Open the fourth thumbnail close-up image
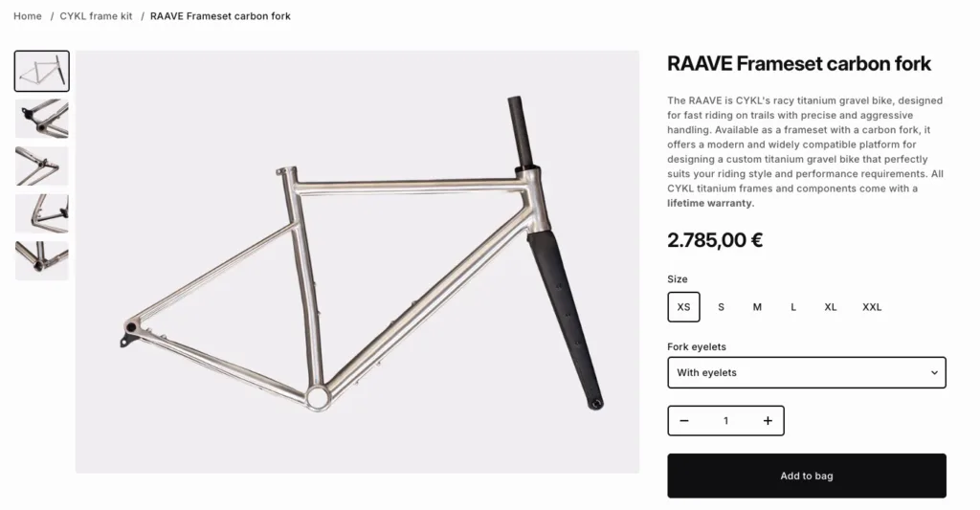The height and width of the screenshot is (510, 980). pos(42,213)
